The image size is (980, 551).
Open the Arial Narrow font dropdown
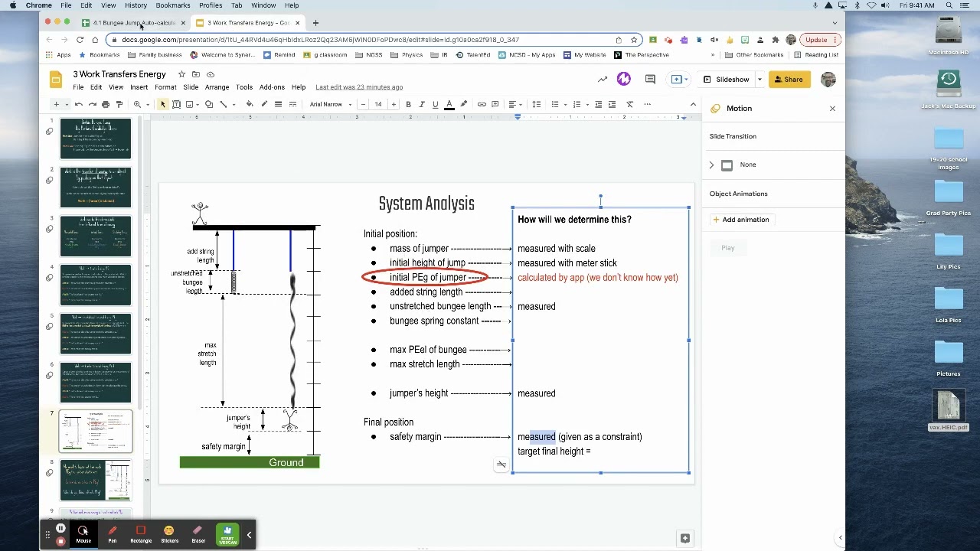331,104
